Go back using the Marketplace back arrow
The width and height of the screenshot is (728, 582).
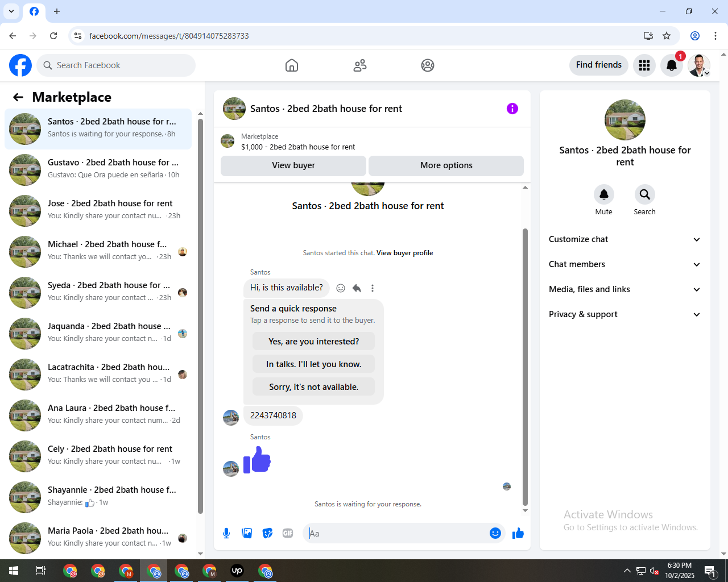click(x=18, y=97)
